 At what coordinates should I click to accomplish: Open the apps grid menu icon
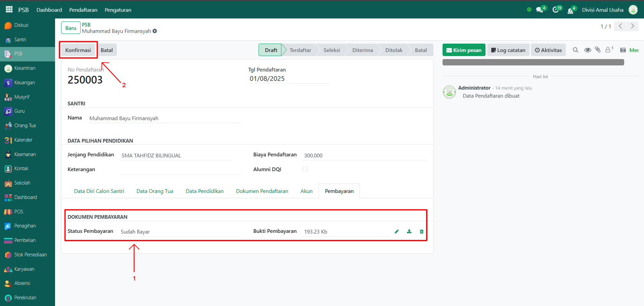point(9,9)
